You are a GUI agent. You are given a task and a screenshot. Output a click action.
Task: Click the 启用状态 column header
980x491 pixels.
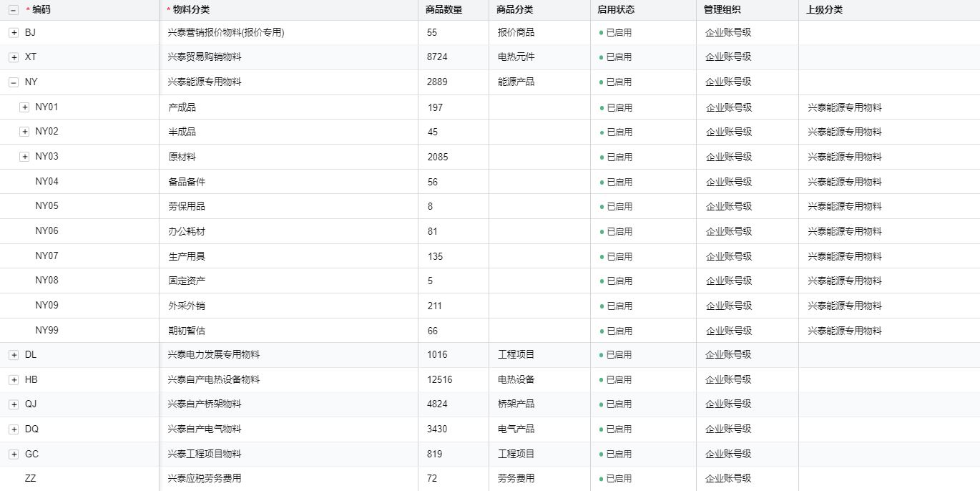coord(616,10)
